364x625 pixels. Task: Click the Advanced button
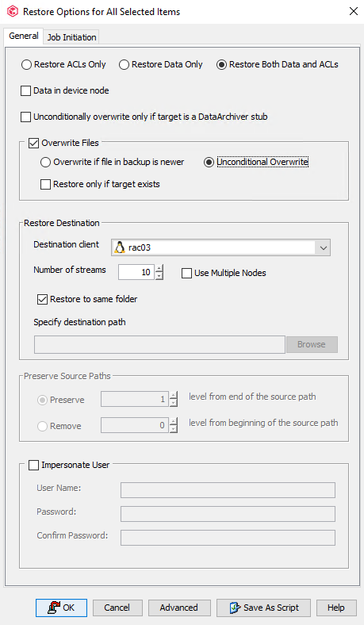pyautogui.click(x=179, y=608)
